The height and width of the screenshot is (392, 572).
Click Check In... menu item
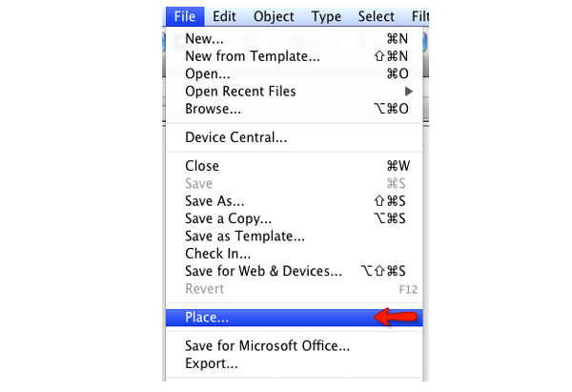[x=217, y=254]
